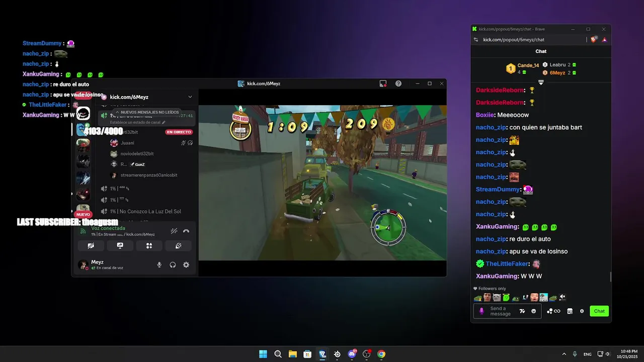Open chat settings gear in Kick
Screen dimensions: 644x362
pyautogui.click(x=582, y=311)
